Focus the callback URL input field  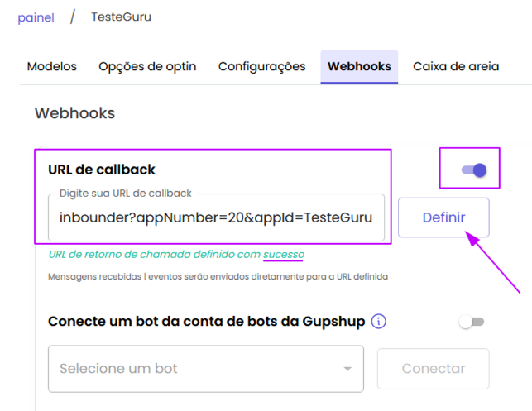coord(216,217)
